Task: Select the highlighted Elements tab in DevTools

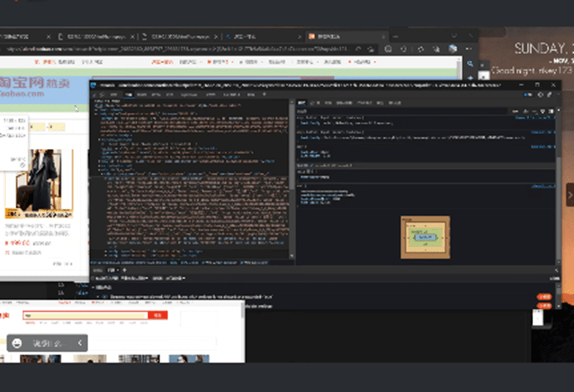Action: [x=129, y=95]
